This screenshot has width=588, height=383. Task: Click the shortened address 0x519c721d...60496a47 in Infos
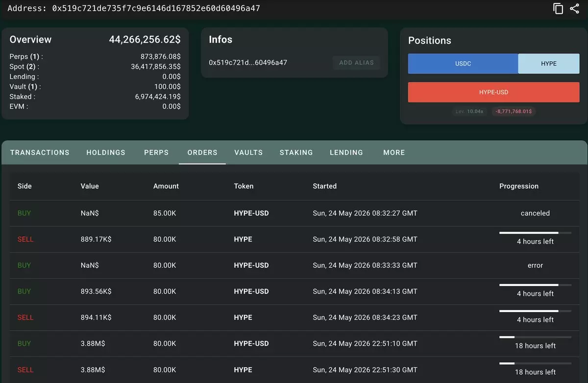(248, 63)
